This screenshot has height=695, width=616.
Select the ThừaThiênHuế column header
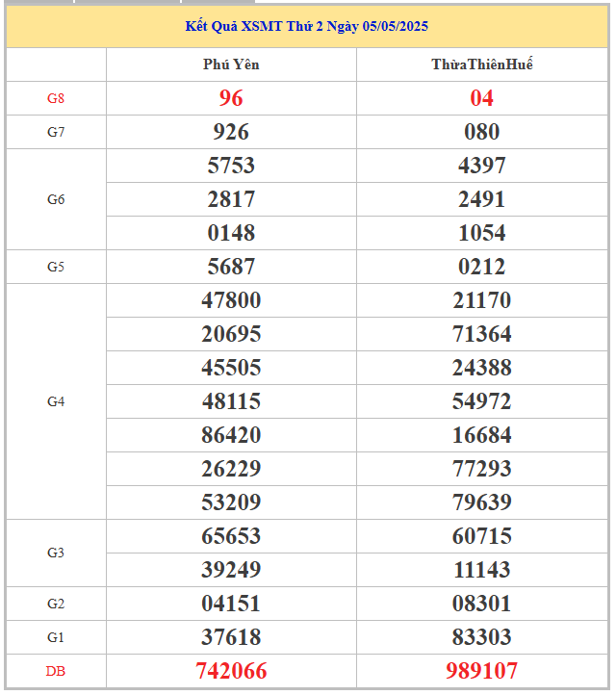[x=481, y=64]
